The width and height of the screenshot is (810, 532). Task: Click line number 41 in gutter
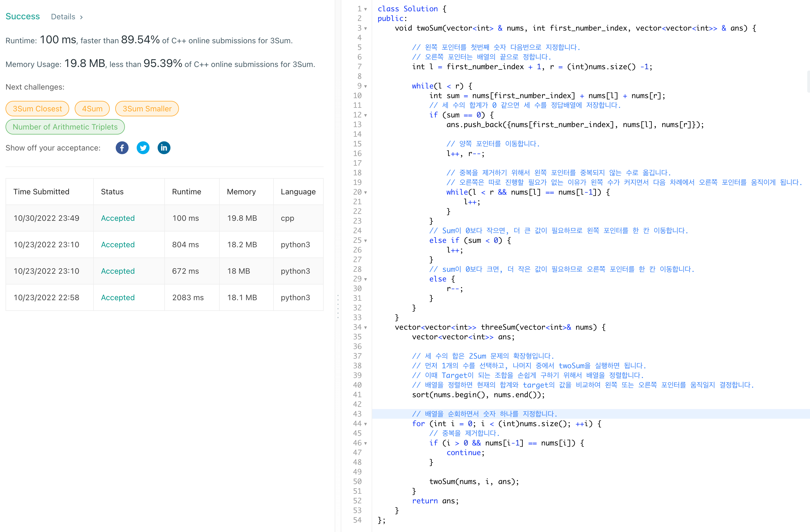click(x=357, y=395)
